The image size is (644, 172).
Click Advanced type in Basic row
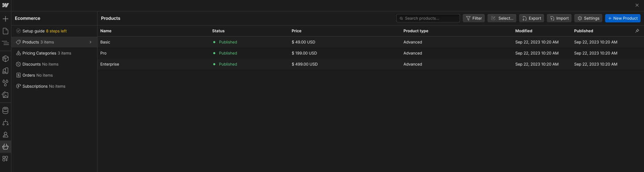coord(413,42)
